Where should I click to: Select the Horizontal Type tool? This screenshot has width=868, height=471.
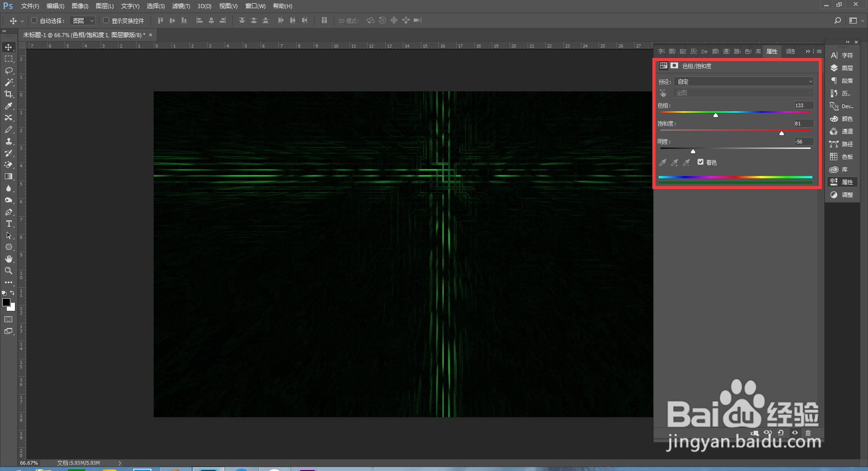pyautogui.click(x=9, y=224)
